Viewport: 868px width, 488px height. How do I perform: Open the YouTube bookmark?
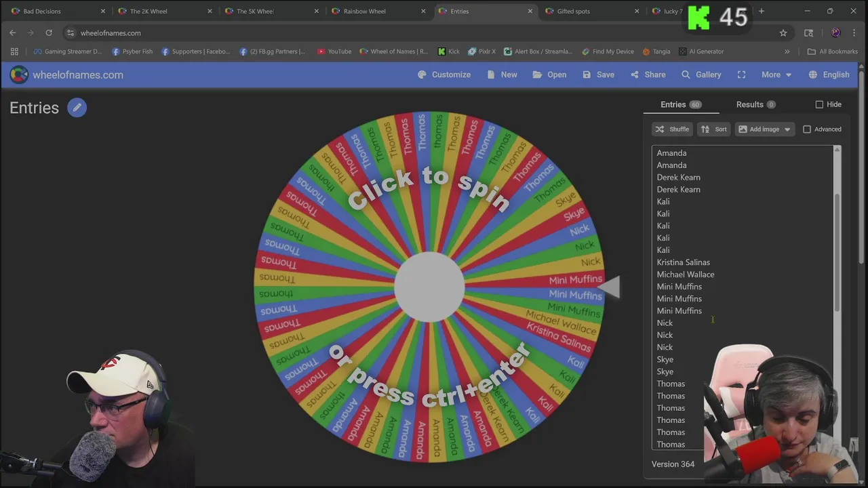point(334,52)
